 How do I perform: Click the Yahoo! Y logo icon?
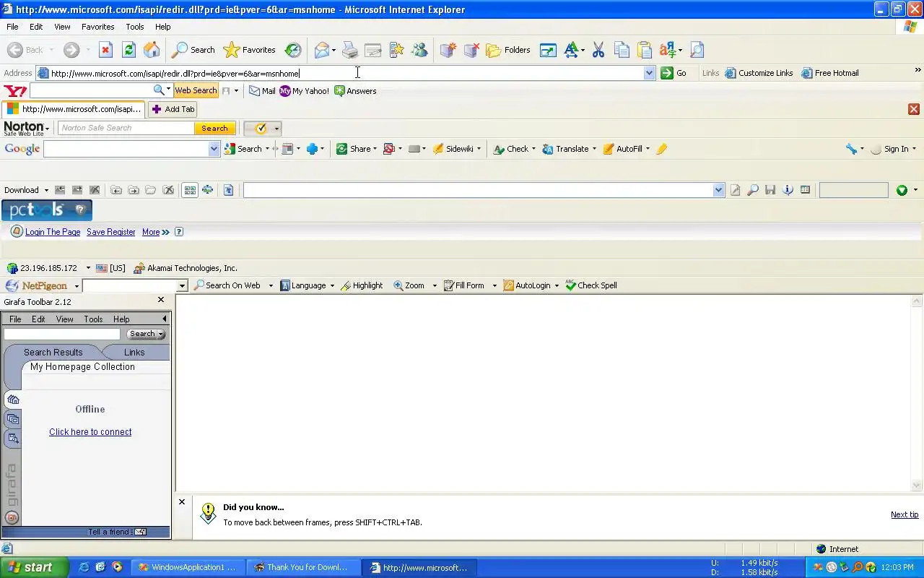[15, 91]
